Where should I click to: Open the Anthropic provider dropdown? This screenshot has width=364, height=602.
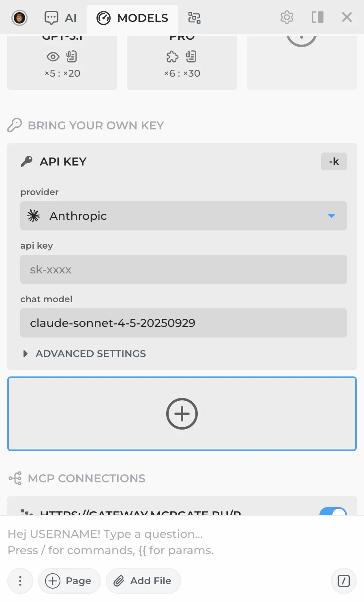(183, 216)
